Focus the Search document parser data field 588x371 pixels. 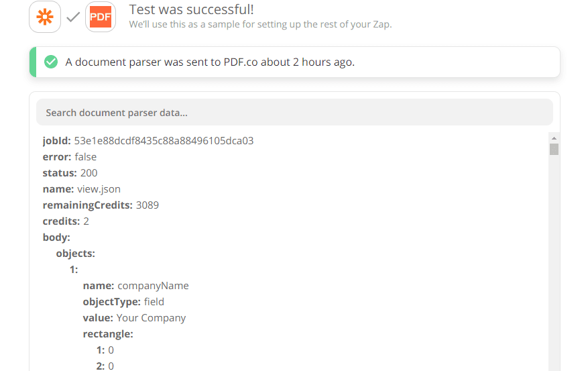[x=294, y=113]
